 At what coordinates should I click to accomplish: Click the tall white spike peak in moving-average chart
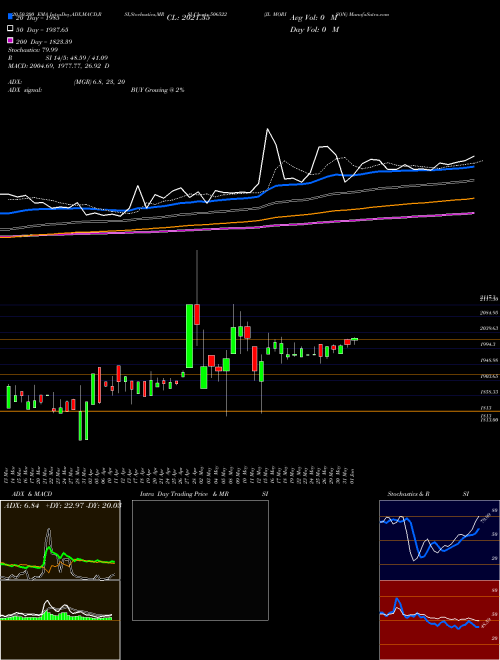[267, 130]
